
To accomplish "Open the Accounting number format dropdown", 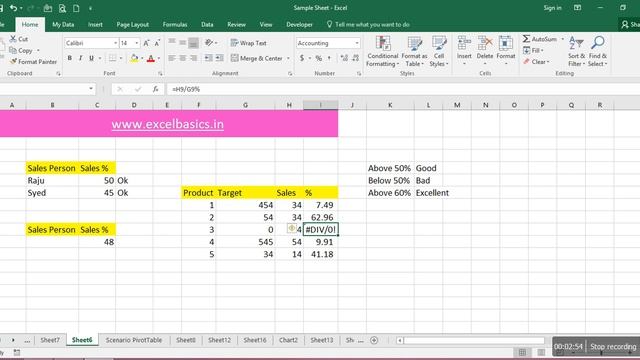I will [357, 43].
